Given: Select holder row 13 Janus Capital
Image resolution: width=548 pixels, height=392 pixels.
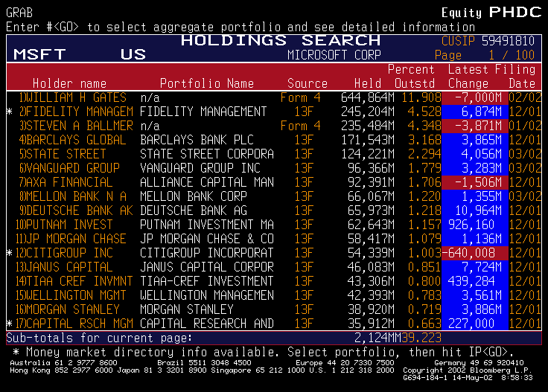Looking at the screenshot, I should point(274,267).
